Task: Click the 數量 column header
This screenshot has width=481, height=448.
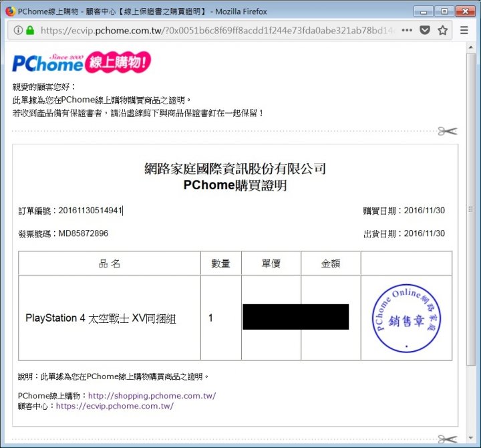Action: (x=220, y=263)
